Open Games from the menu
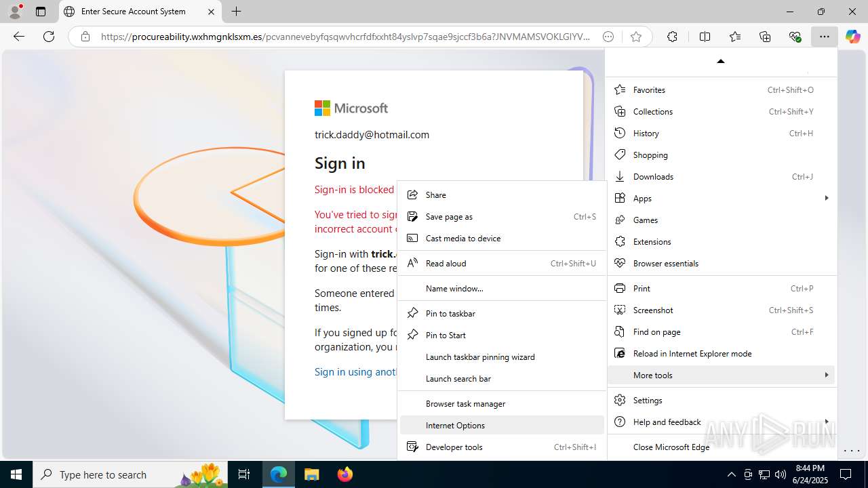The width and height of the screenshot is (868, 488). click(x=722, y=220)
